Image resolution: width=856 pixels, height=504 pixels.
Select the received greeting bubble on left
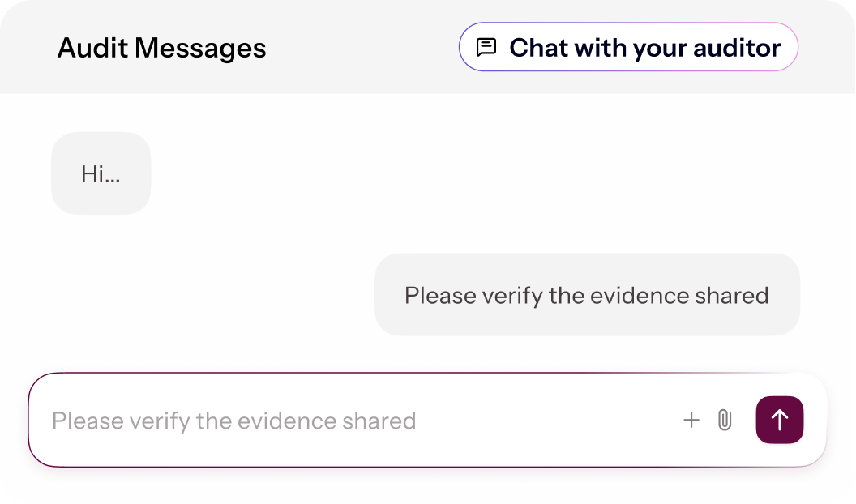(101, 173)
